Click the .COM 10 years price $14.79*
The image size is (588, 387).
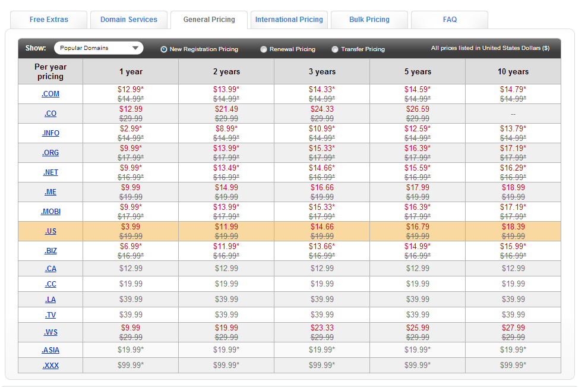pos(513,89)
